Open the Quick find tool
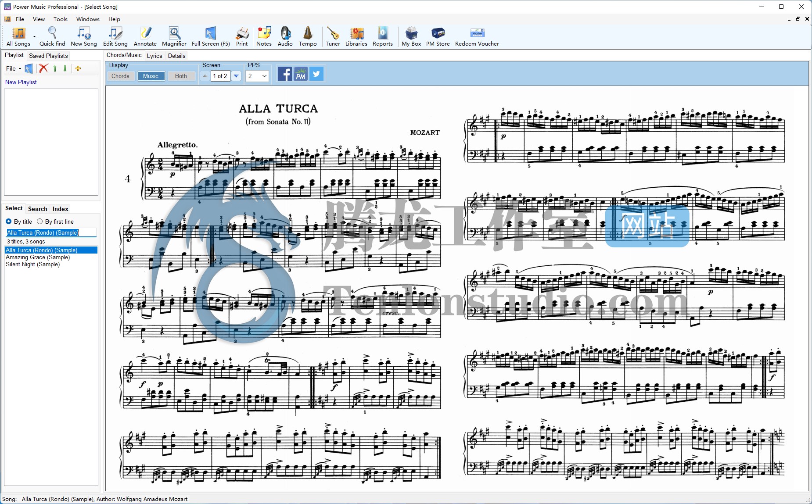 (x=52, y=36)
